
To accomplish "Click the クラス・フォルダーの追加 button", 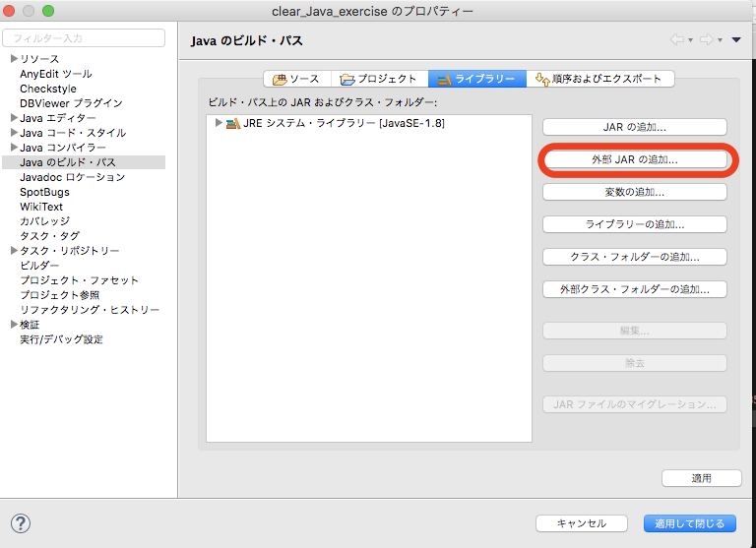I will (635, 257).
